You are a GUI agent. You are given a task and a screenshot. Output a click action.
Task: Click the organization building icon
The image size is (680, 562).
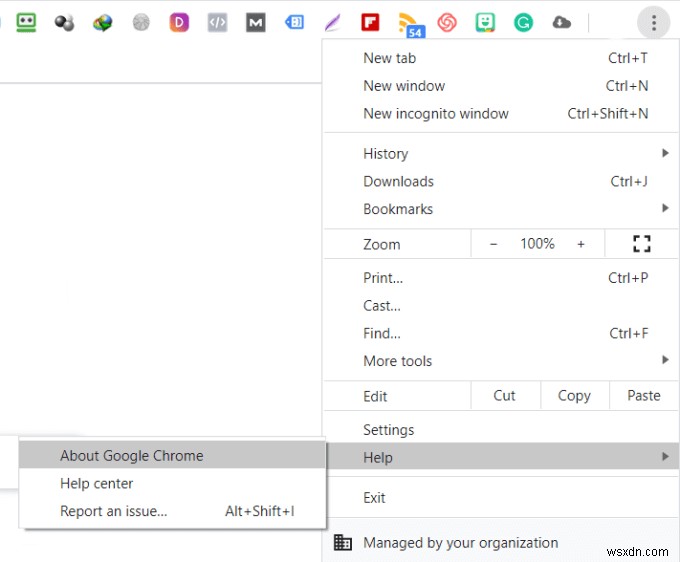[343, 542]
